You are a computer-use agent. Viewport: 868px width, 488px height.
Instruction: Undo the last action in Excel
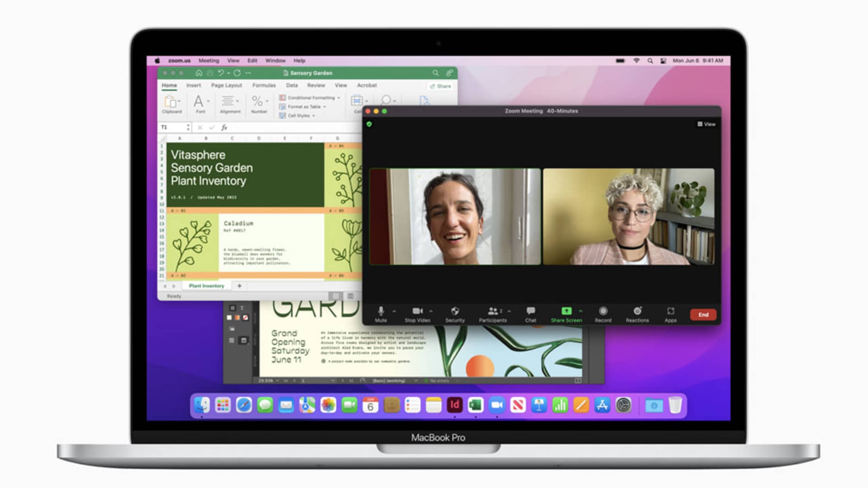221,73
